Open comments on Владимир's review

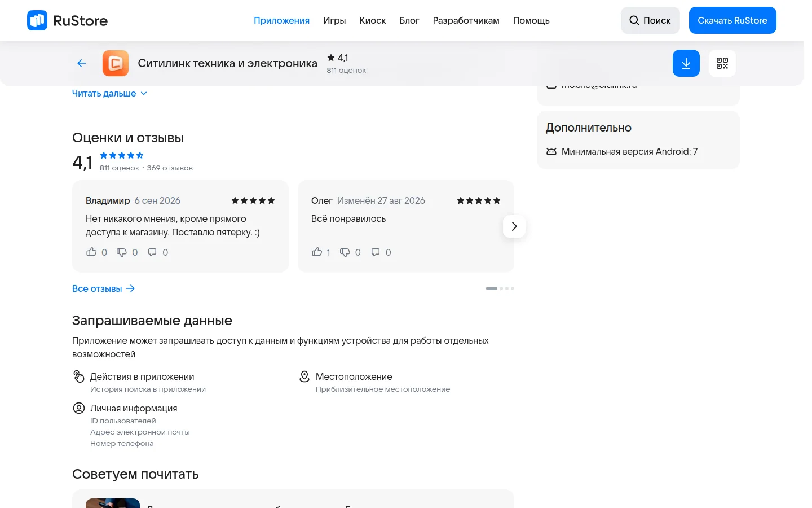(152, 252)
